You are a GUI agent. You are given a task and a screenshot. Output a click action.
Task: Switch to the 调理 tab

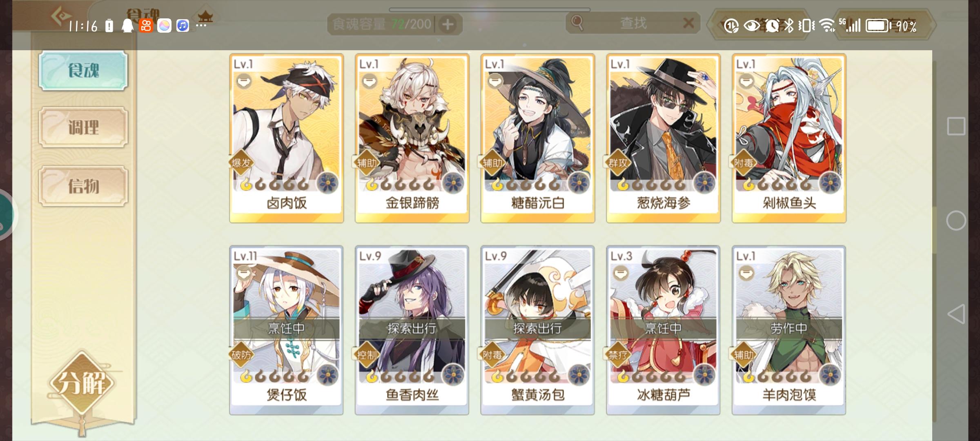[83, 127]
